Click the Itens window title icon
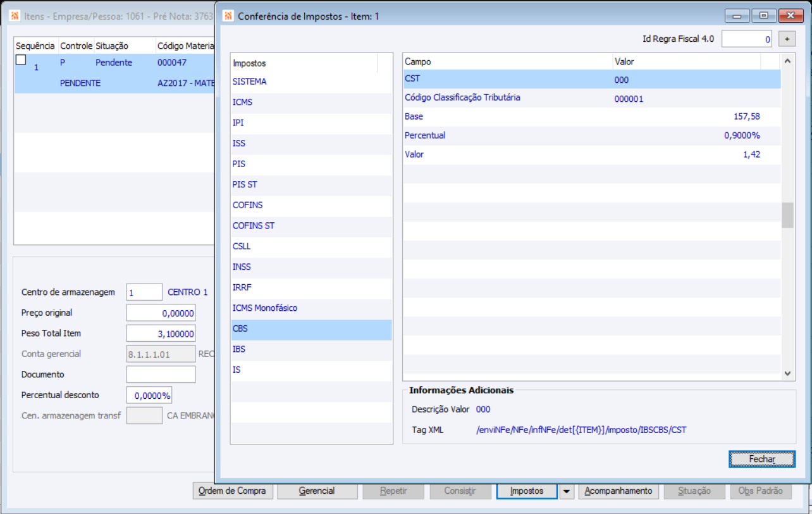Screen dimensions: 812x514 [x=16, y=16]
